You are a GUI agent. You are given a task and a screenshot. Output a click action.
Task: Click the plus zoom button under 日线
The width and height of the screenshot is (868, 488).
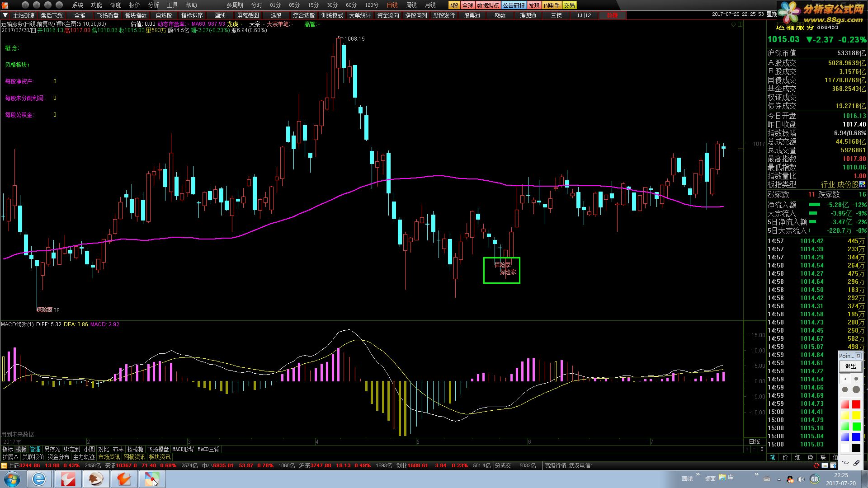(x=747, y=449)
